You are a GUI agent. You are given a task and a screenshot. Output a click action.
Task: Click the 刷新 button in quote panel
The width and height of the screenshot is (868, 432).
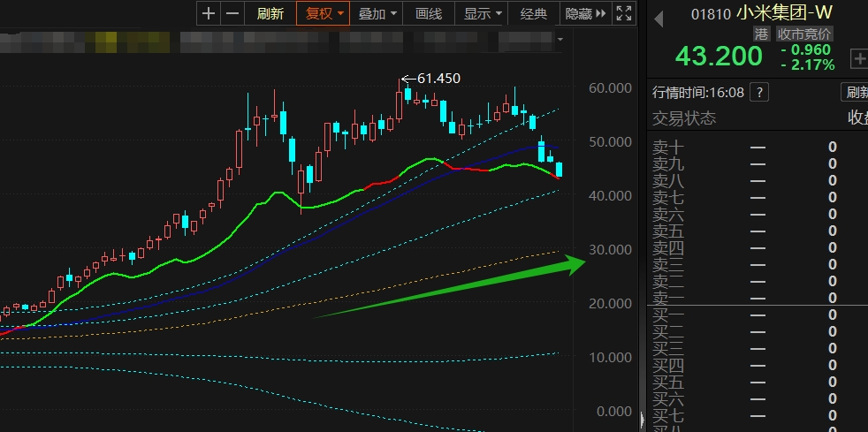coord(856,92)
